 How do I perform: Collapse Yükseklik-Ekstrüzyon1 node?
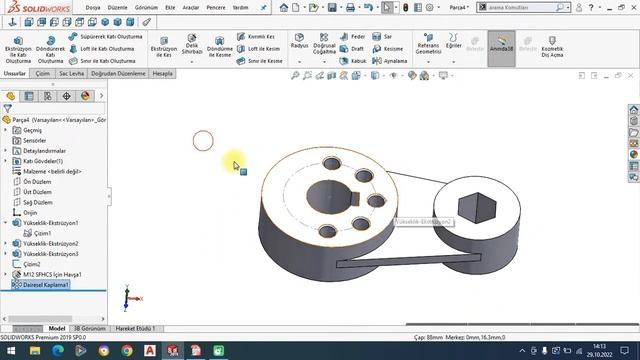5,223
